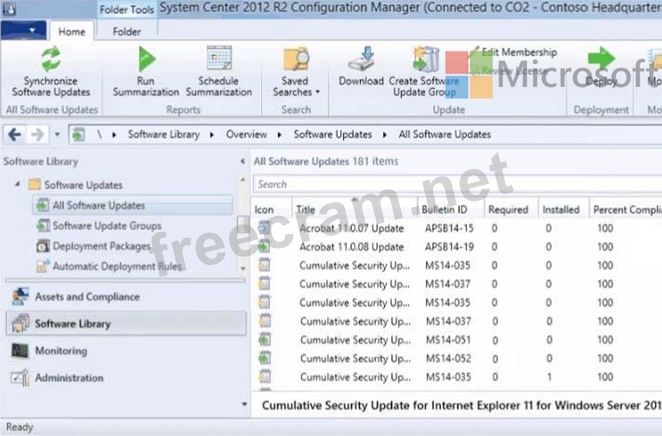Select Software Library in breadcrumb
This screenshot has height=436, width=662.
point(164,135)
